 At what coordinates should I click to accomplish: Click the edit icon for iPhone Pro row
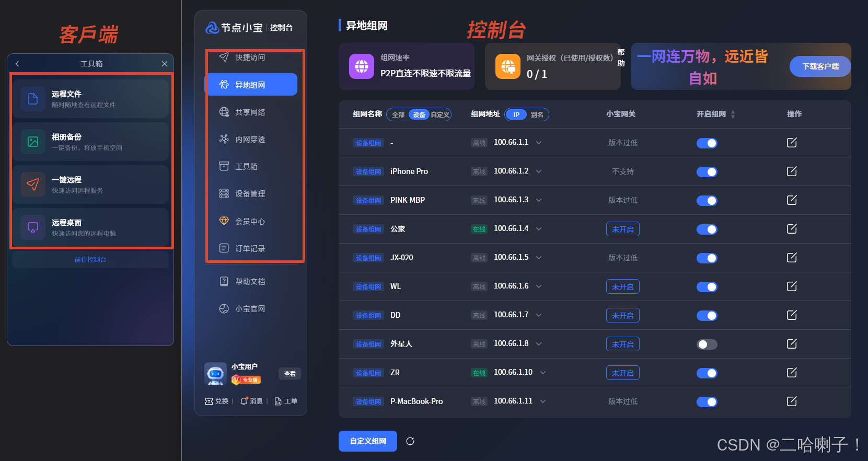(x=792, y=171)
